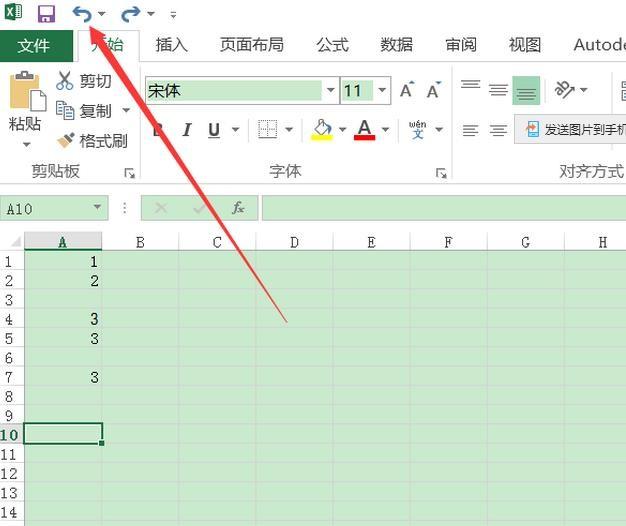This screenshot has height=526, width=626.
Task: Toggle italic formatting
Action: point(186,130)
